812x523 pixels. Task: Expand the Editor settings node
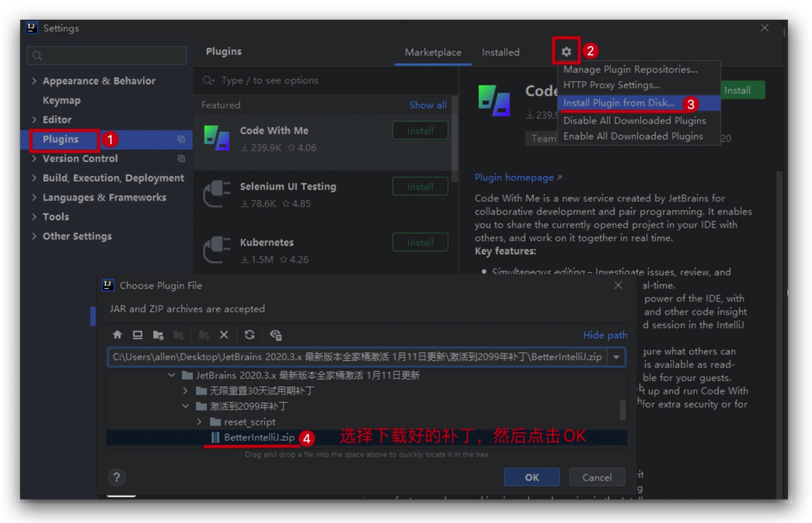coord(34,119)
